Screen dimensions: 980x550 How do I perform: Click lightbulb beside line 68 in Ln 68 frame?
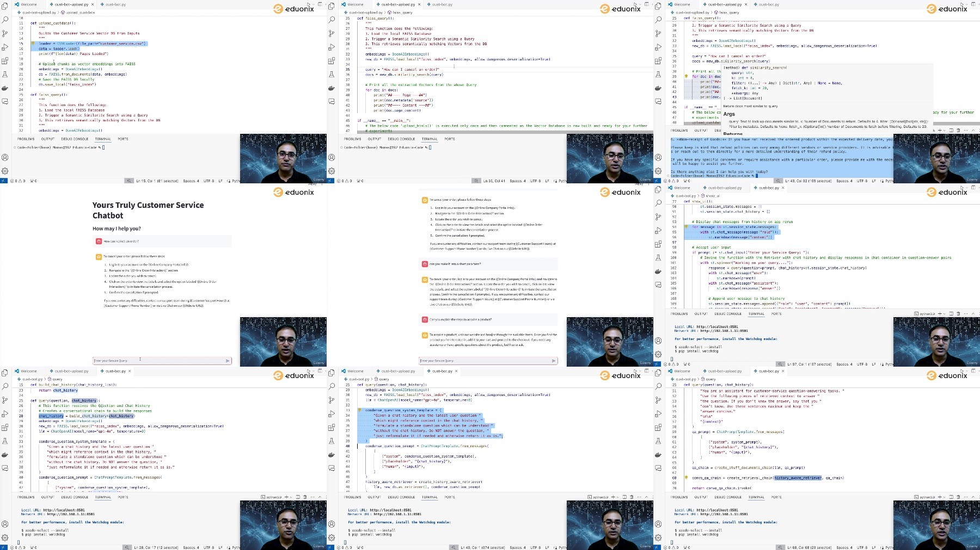coord(686,478)
